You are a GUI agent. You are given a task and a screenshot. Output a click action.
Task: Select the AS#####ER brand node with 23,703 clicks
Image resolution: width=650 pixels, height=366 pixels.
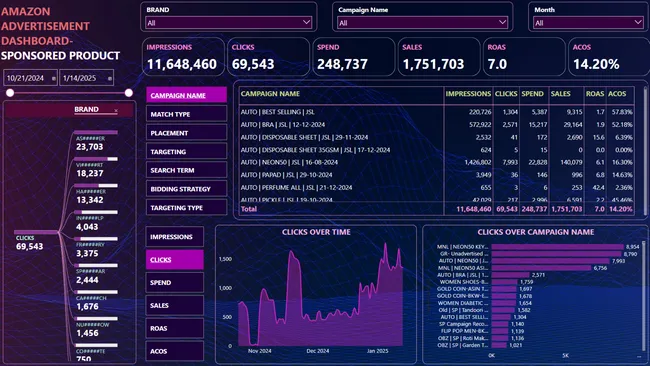pos(96,141)
